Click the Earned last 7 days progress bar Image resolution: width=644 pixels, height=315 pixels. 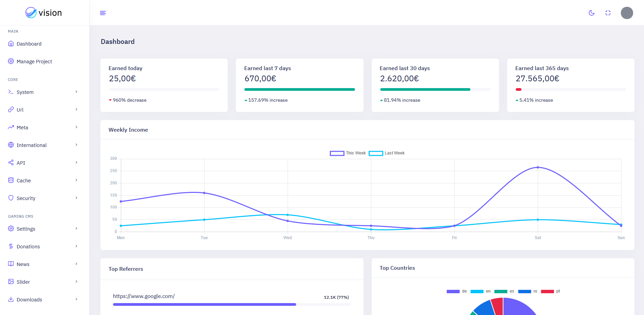[x=300, y=89]
